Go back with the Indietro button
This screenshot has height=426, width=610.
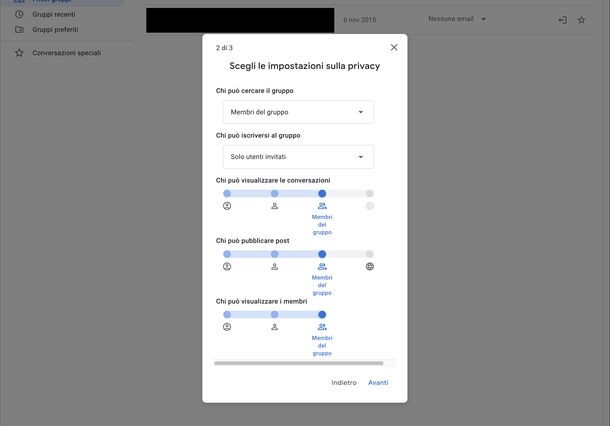[x=344, y=383]
